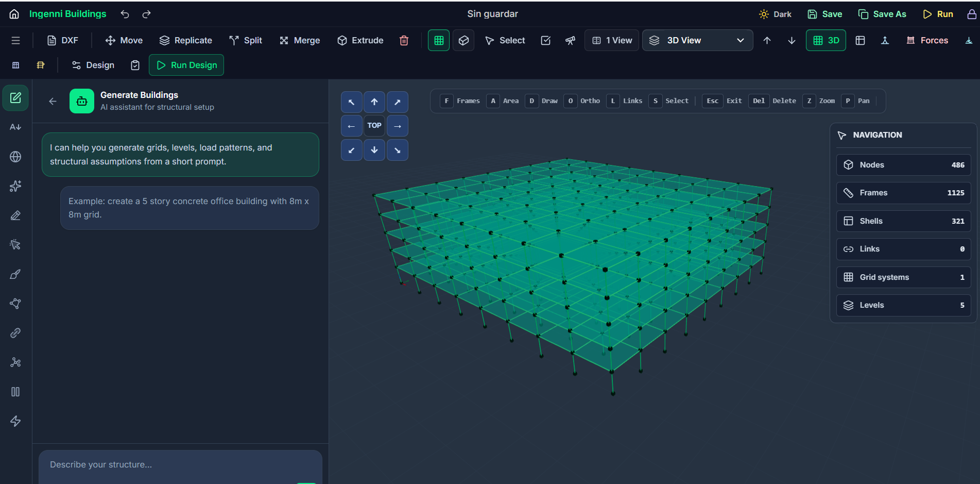Click the yellow beam section icon
The image size is (980, 484).
click(x=41, y=65)
